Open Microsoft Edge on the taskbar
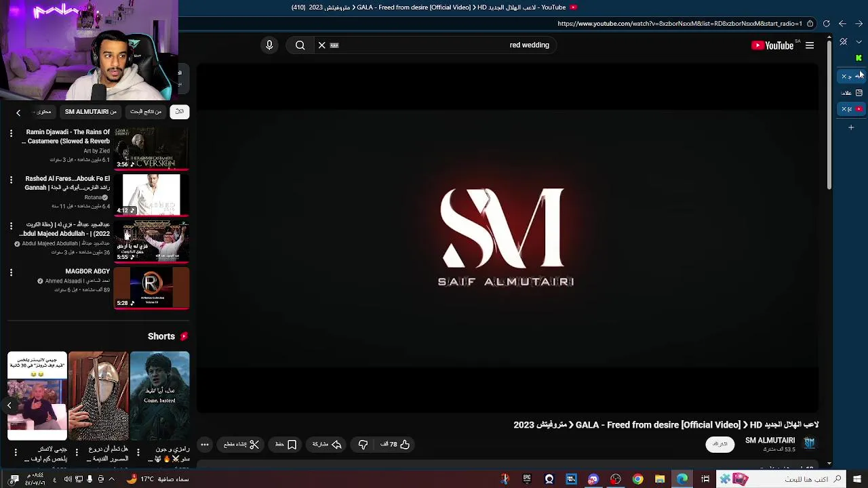The height and width of the screenshot is (488, 868). pos(682,479)
